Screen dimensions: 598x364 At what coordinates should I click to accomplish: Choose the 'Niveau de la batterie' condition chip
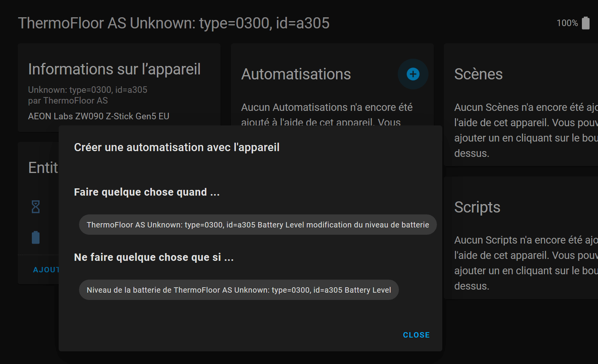[x=239, y=290]
